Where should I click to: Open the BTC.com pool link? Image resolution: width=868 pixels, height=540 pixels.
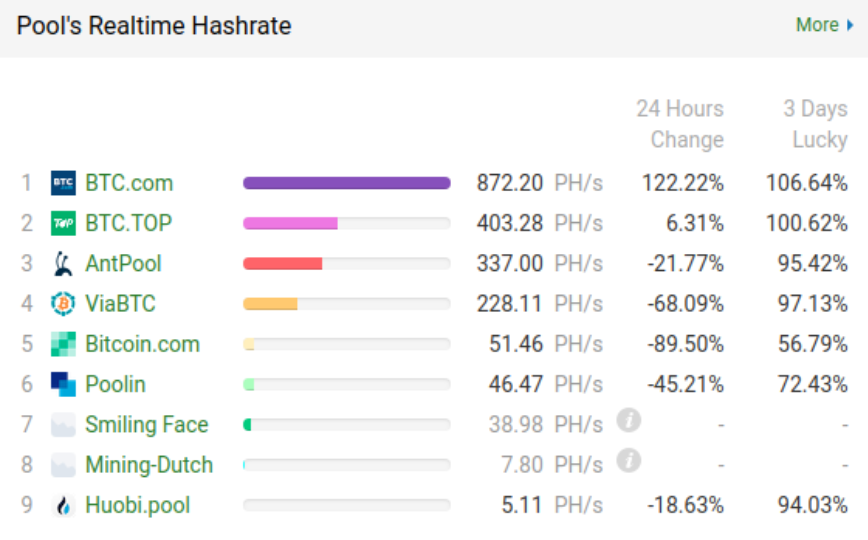click(129, 183)
